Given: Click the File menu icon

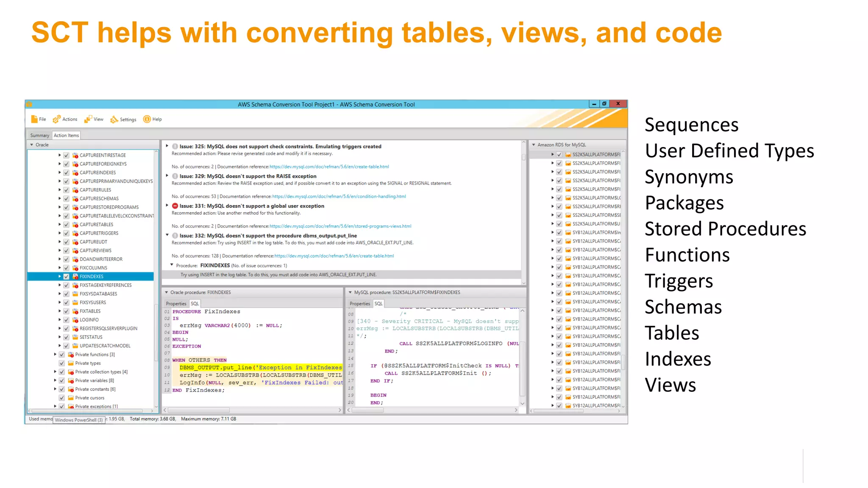Looking at the screenshot, I should coord(34,119).
